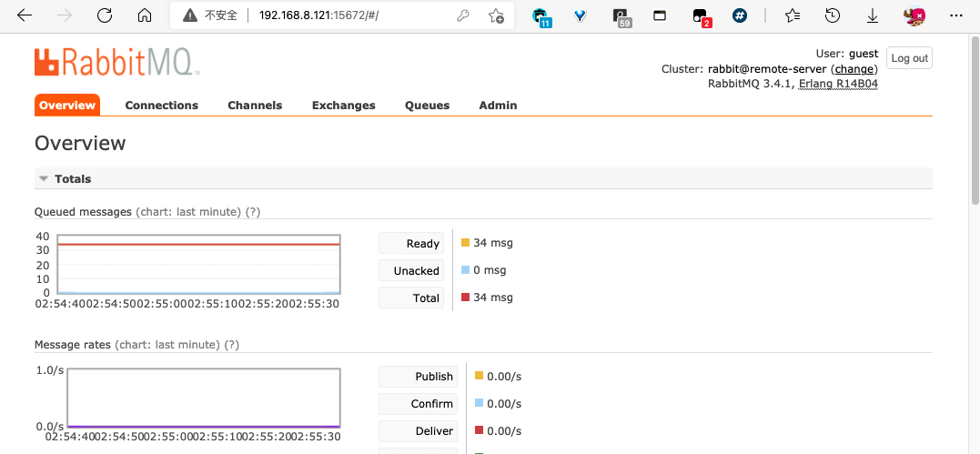Toggle the Unacked series label
The width and height of the screenshot is (980, 454).
click(x=411, y=271)
